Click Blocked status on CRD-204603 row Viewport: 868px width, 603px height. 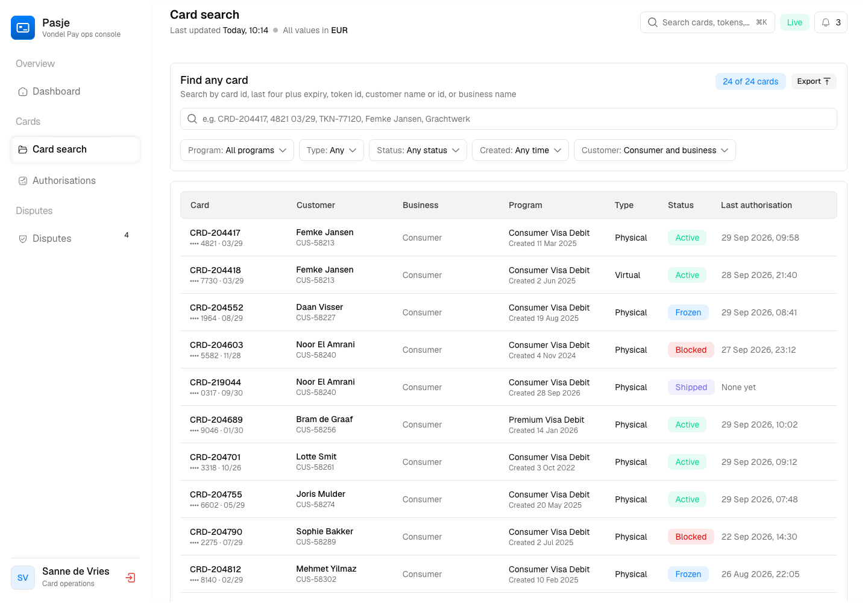pyautogui.click(x=691, y=350)
